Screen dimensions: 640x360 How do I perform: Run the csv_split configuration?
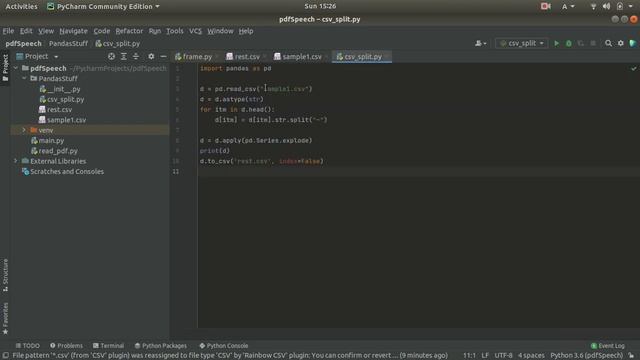tap(556, 43)
